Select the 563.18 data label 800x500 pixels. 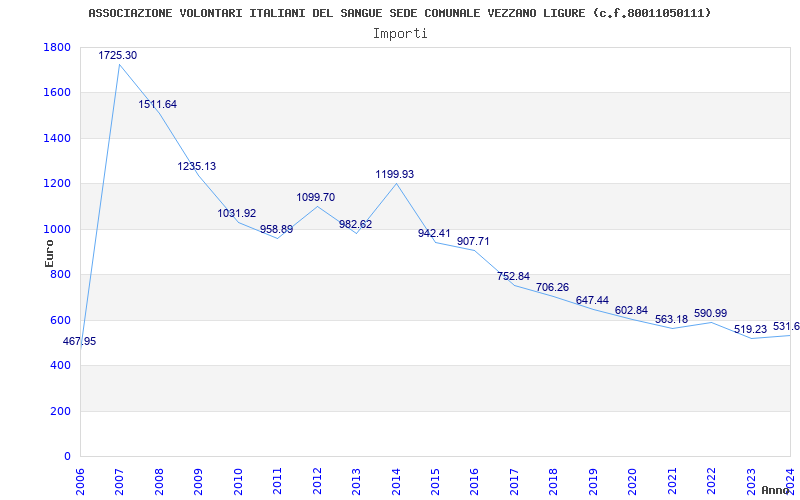pos(671,319)
